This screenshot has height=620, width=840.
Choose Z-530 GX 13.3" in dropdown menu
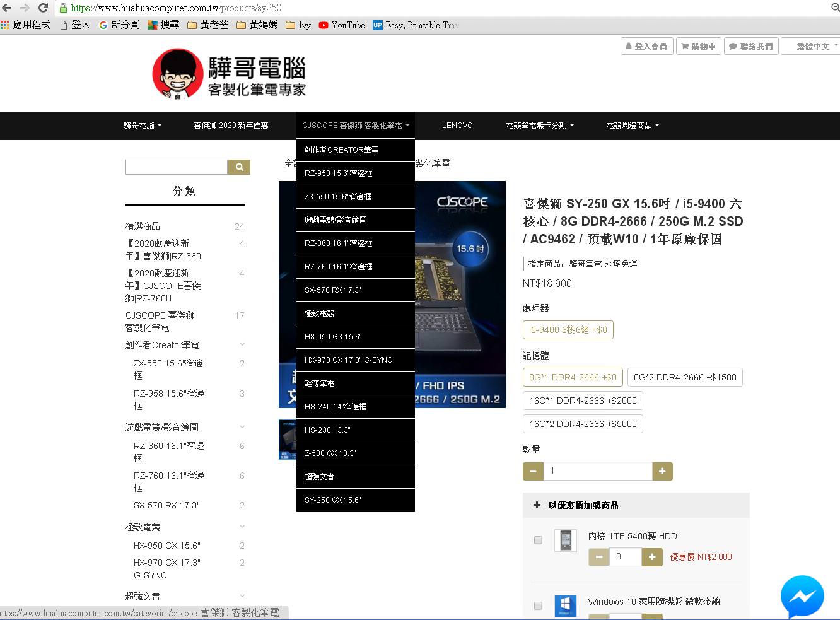click(356, 453)
